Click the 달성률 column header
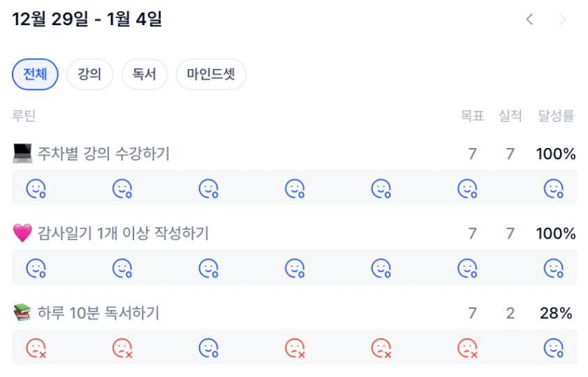The image size is (588, 377). click(x=556, y=116)
